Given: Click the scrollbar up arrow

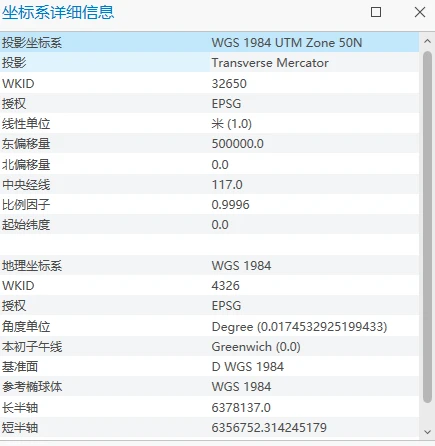Looking at the screenshot, I should point(427,41).
